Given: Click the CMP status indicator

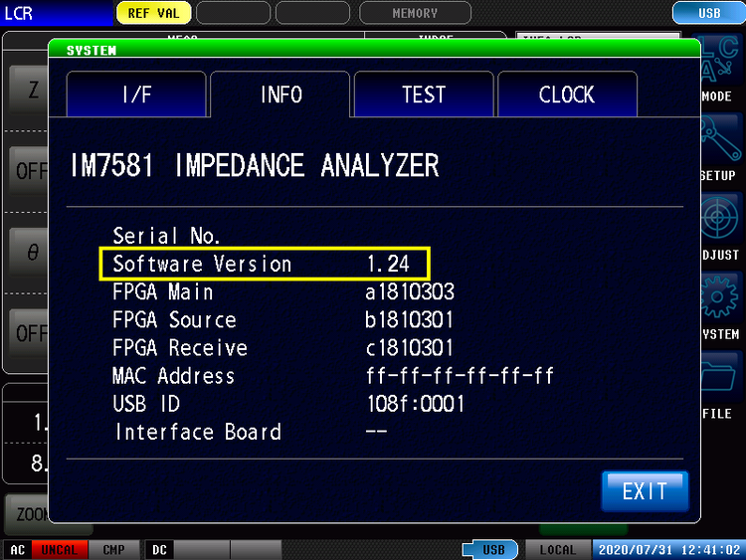Looking at the screenshot, I should point(113,549).
